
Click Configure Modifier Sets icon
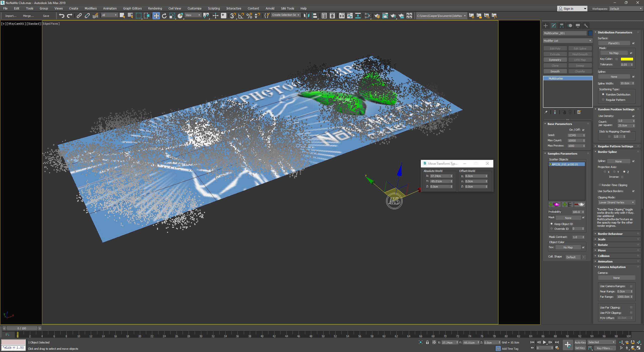[x=579, y=112]
